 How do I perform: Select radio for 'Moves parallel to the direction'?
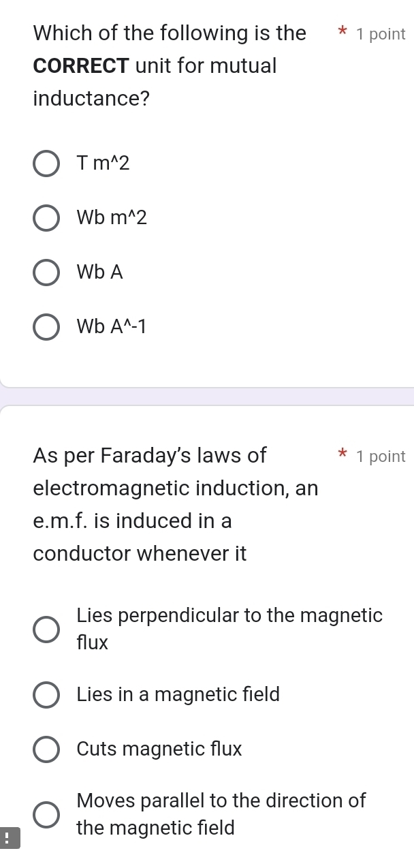pyautogui.click(x=46, y=814)
